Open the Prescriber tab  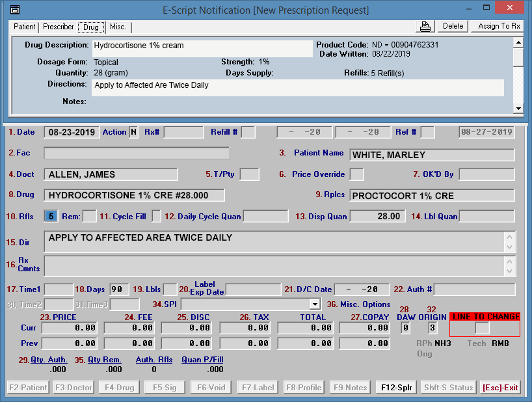coord(59,27)
